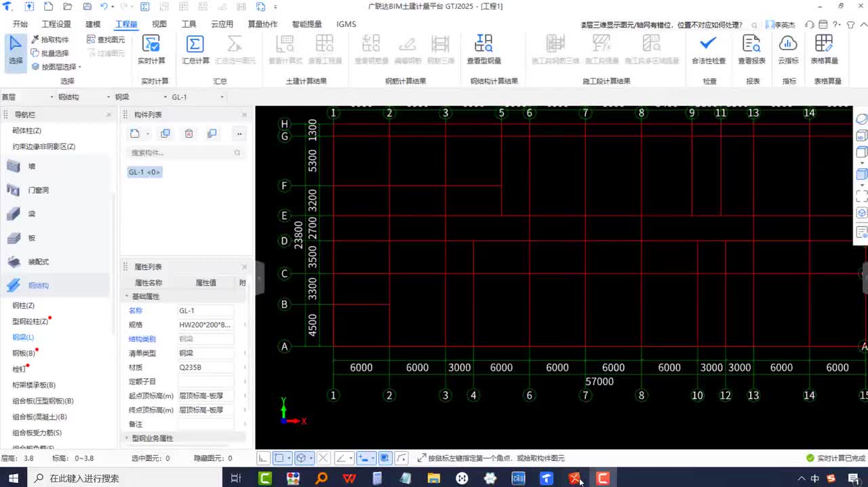
Task: Open 按图层选择 dropdown
Action: 56,66
